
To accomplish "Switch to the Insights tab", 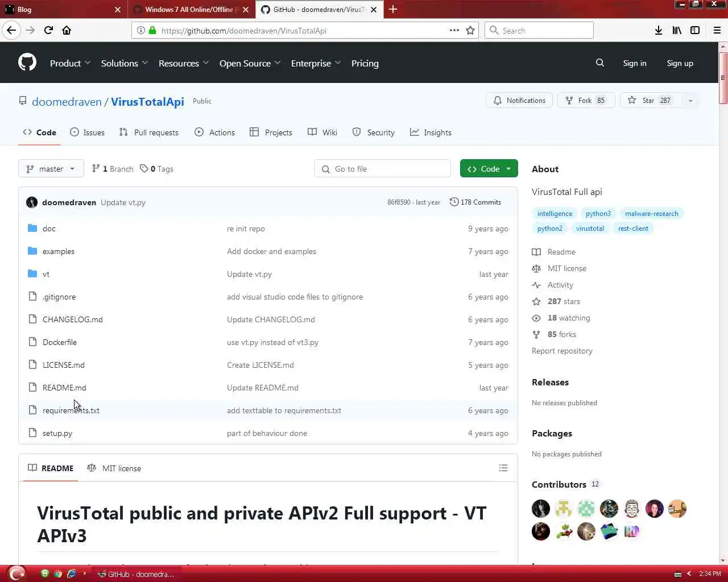I will click(x=431, y=132).
